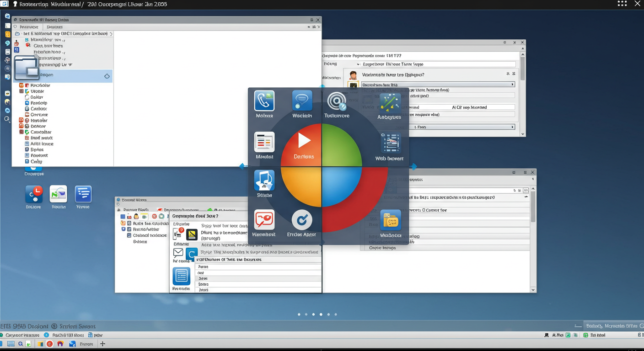Launch the concentric-rings target app
This screenshot has height=351, width=644.
coord(337,101)
